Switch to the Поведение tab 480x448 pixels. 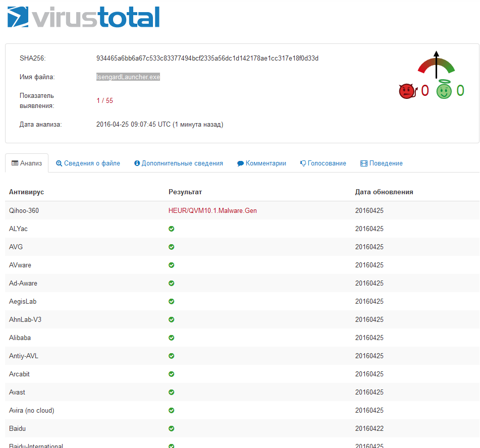(382, 163)
